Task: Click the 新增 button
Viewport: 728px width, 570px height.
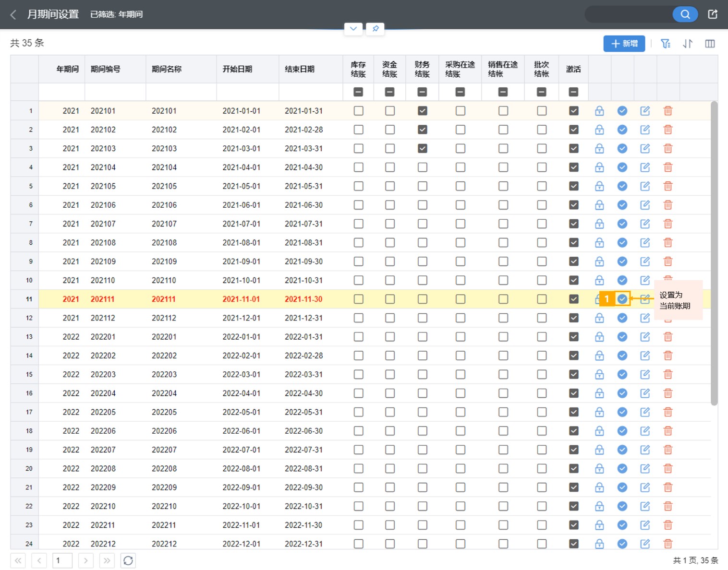Action: pos(624,44)
